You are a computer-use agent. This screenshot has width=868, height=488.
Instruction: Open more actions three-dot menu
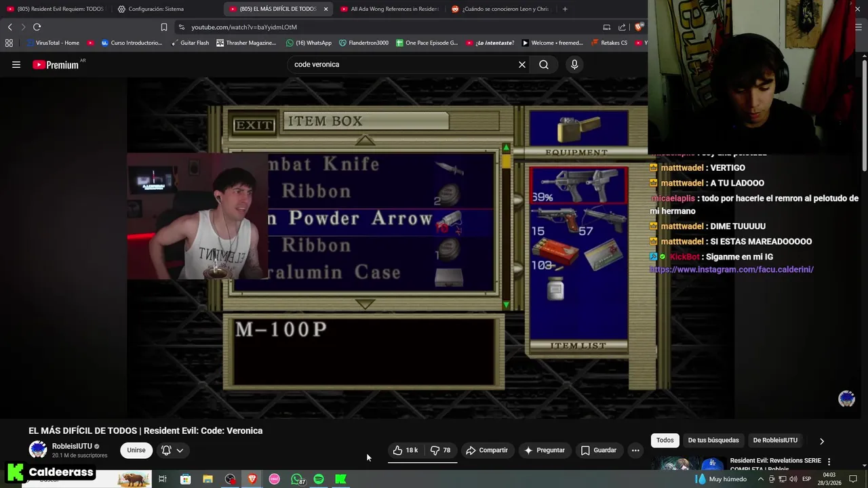pos(635,450)
